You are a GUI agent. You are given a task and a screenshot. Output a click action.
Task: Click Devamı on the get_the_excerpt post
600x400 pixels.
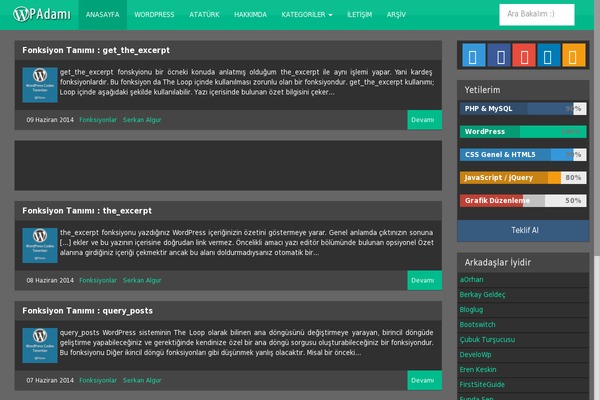pyautogui.click(x=424, y=120)
